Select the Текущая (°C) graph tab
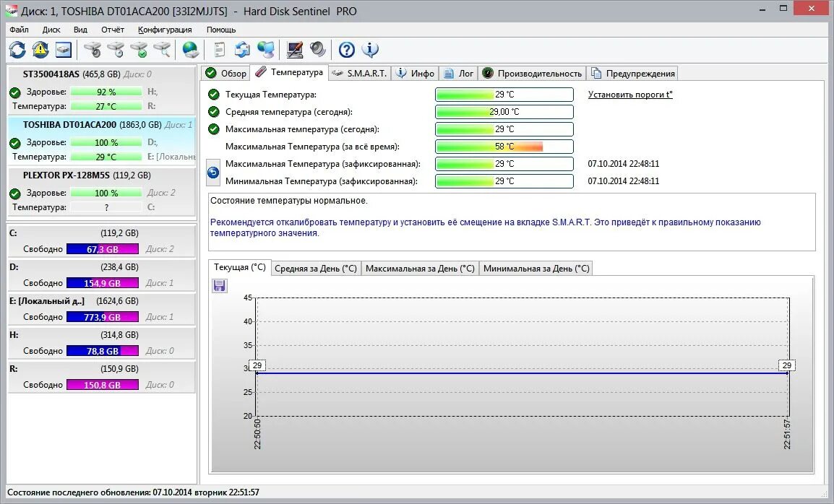The width and height of the screenshot is (834, 504). 239,267
